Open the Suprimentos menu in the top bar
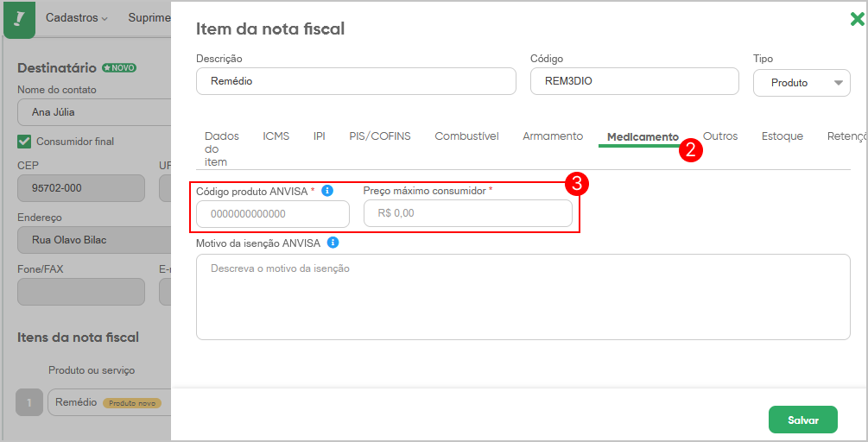 pyautogui.click(x=149, y=18)
